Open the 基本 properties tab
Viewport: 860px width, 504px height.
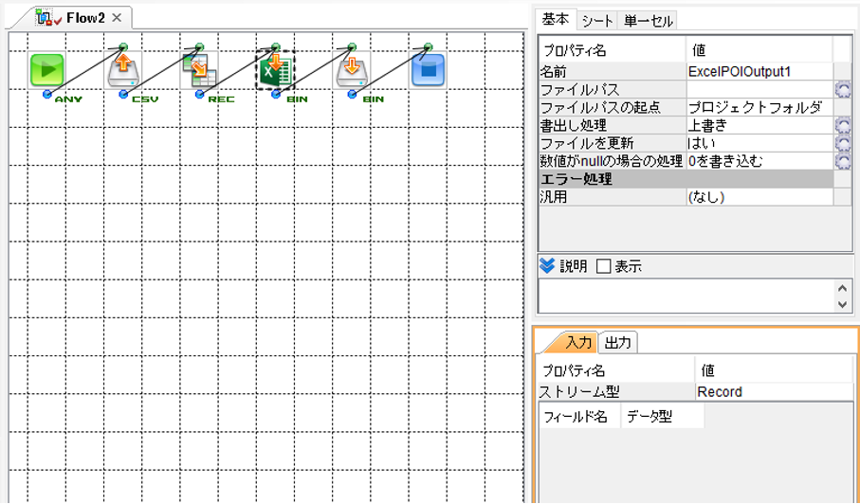coord(556,20)
